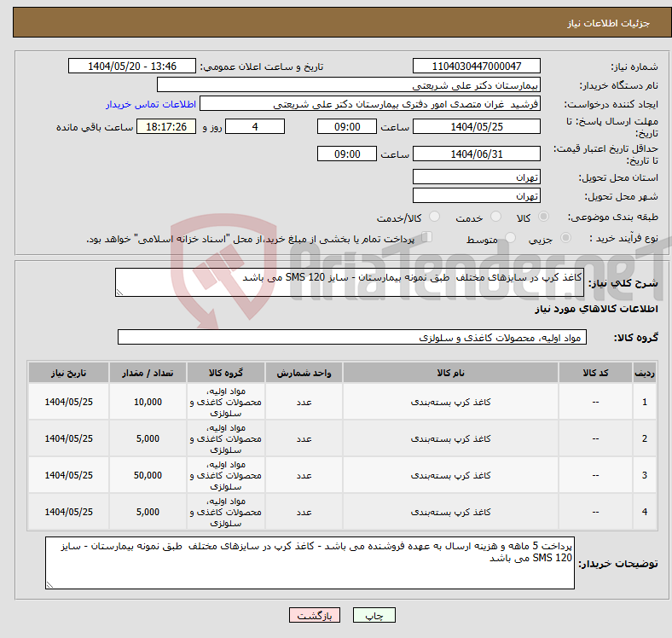Screen dimensions: 672x638
Task: Click the delivery province field تهران
Action: pos(476,177)
